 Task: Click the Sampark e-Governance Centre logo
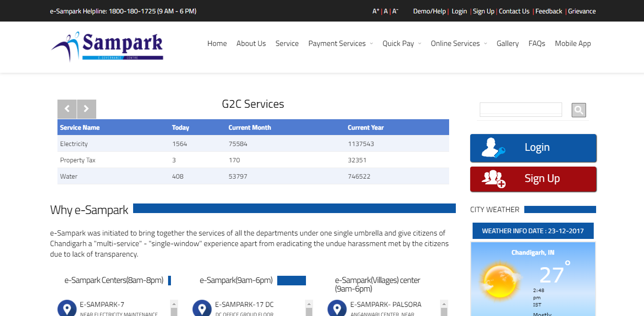(106, 45)
